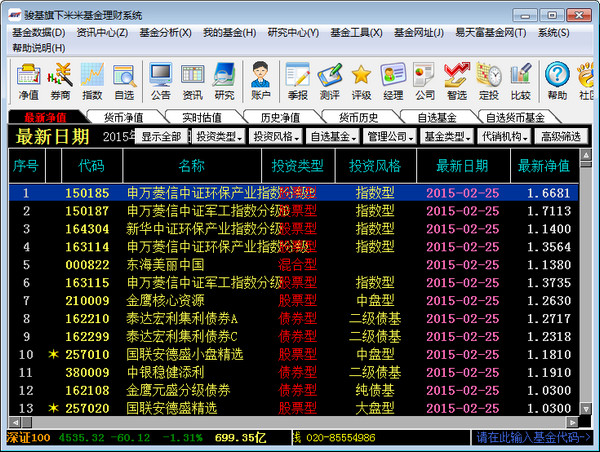Select the 最新净值 tab
600x452 pixels.
[45, 117]
